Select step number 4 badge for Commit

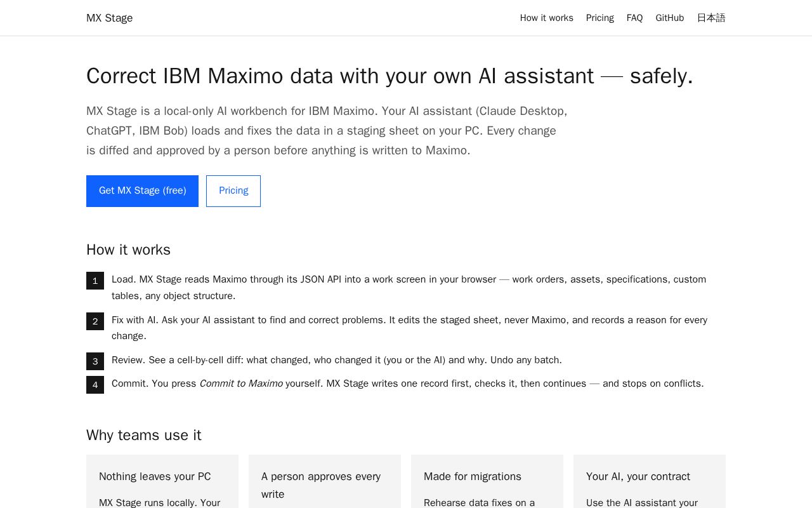pos(95,385)
